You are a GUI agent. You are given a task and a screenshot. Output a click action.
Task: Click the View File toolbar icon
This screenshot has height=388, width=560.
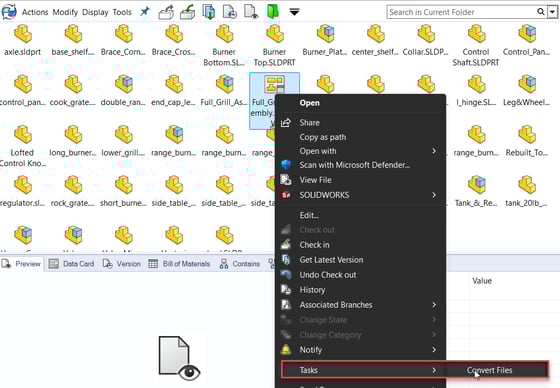[251, 12]
